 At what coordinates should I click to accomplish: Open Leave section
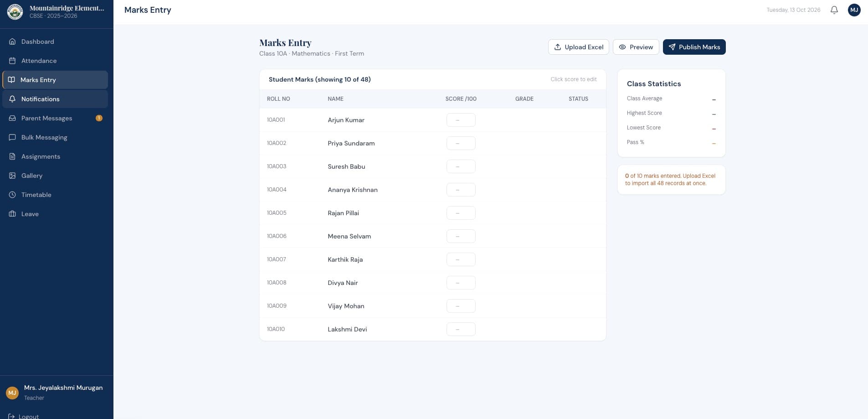[55, 214]
